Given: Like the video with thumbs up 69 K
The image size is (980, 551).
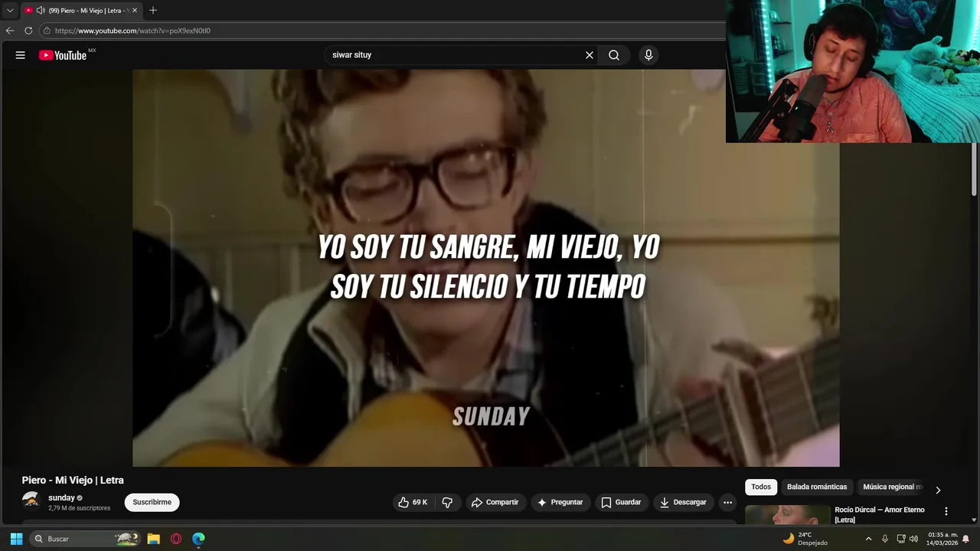Looking at the screenshot, I should (413, 502).
